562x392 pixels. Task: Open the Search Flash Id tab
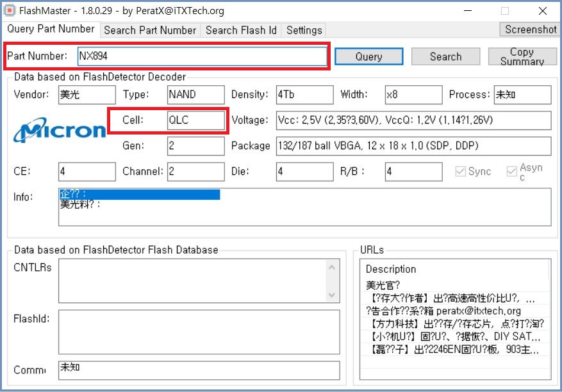point(241,31)
